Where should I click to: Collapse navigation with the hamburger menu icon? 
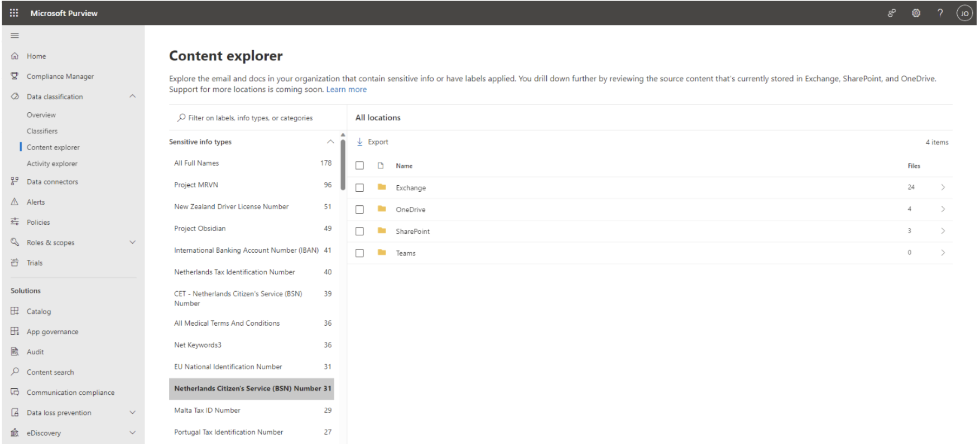pyautogui.click(x=15, y=36)
